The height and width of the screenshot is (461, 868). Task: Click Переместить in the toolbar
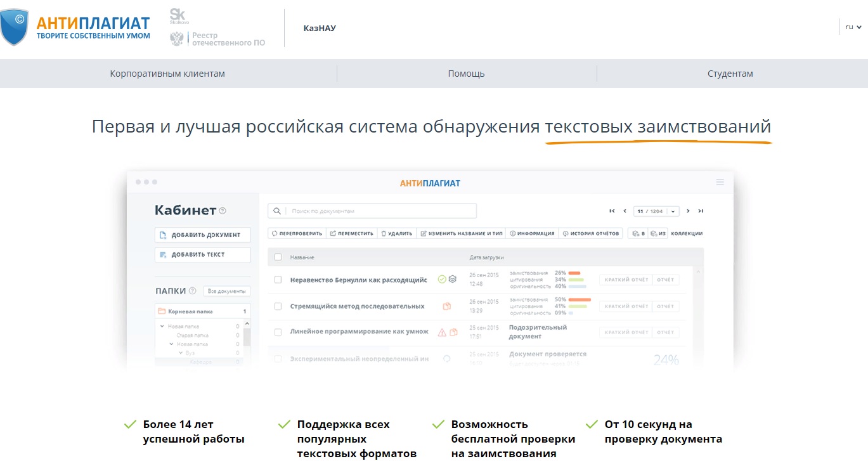[351, 233]
